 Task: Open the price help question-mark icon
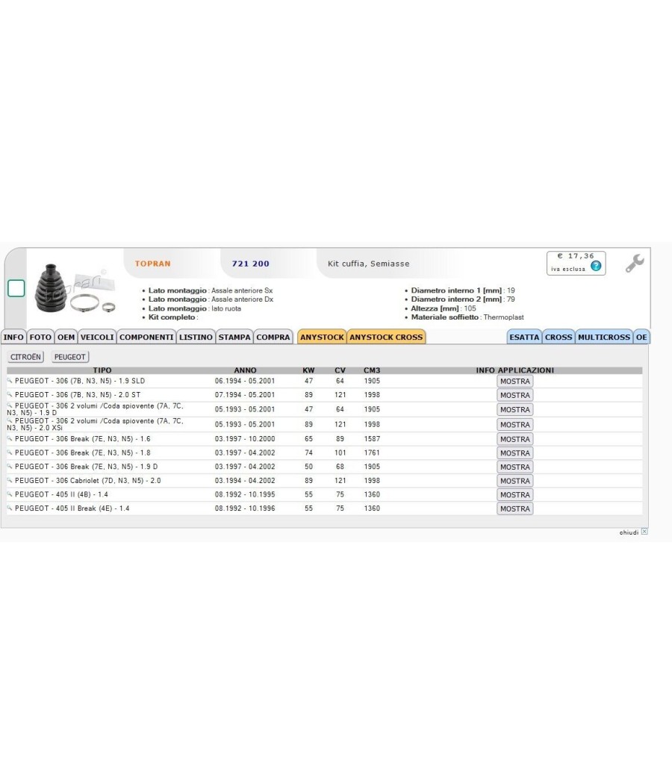tap(596, 266)
